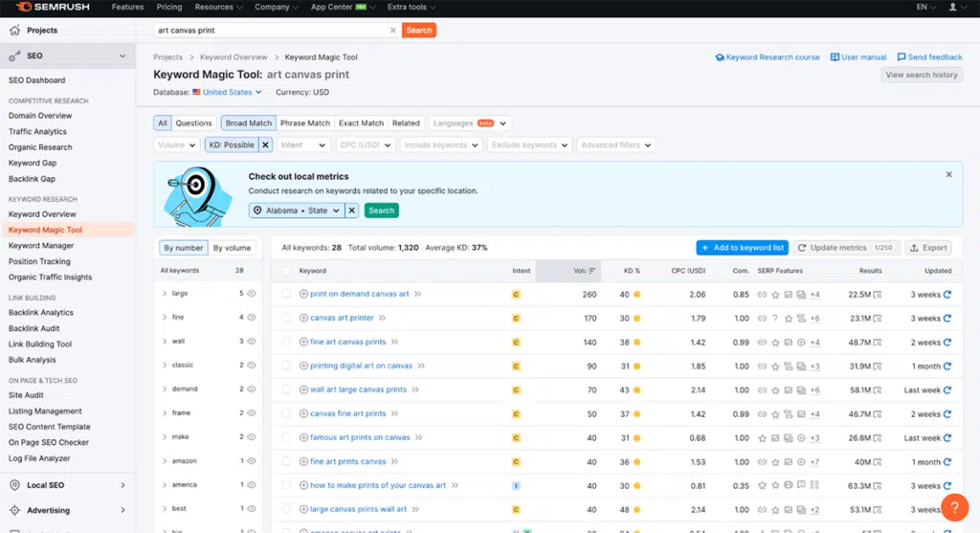980x533 pixels.
Task: Click the green local Search button
Action: (381, 211)
